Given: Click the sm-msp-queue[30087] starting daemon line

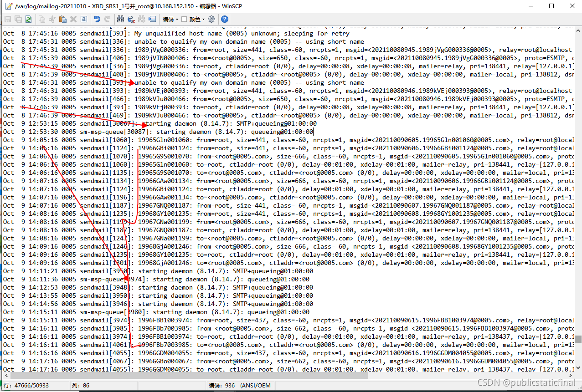Looking at the screenshot, I should (158, 132).
